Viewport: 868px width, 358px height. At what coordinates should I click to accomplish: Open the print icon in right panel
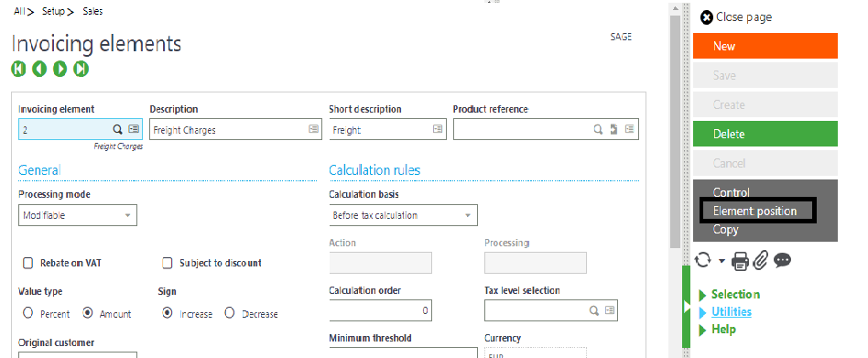740,260
